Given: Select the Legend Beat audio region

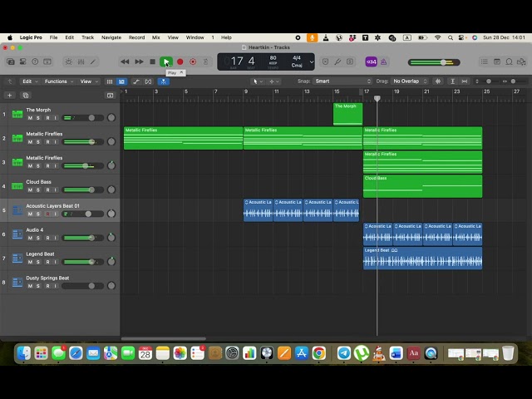Looking at the screenshot, I should point(422,259).
